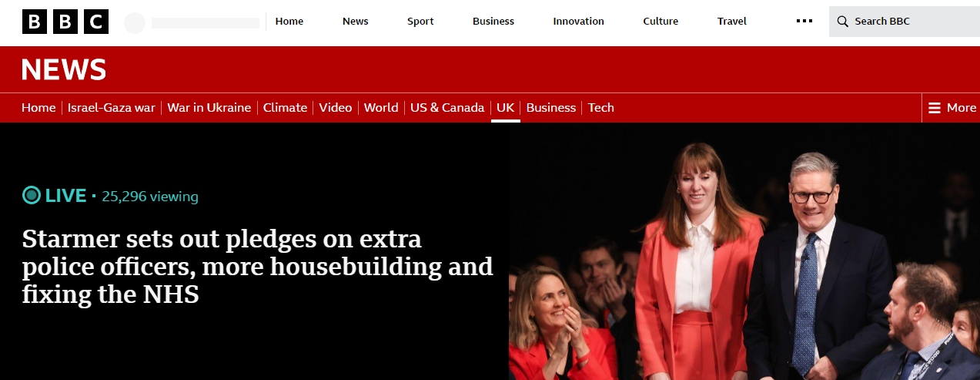Click the large NEWS banner logo
Screen dimensions: 980x380
(x=64, y=70)
